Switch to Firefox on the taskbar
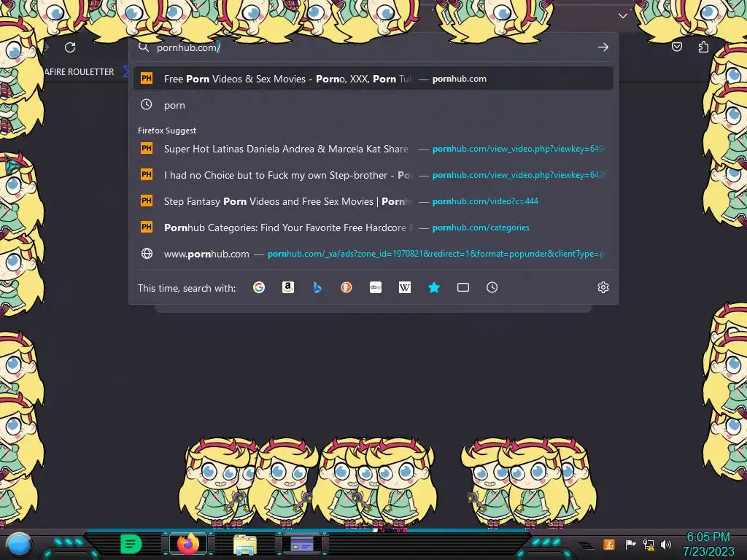 tap(188, 544)
